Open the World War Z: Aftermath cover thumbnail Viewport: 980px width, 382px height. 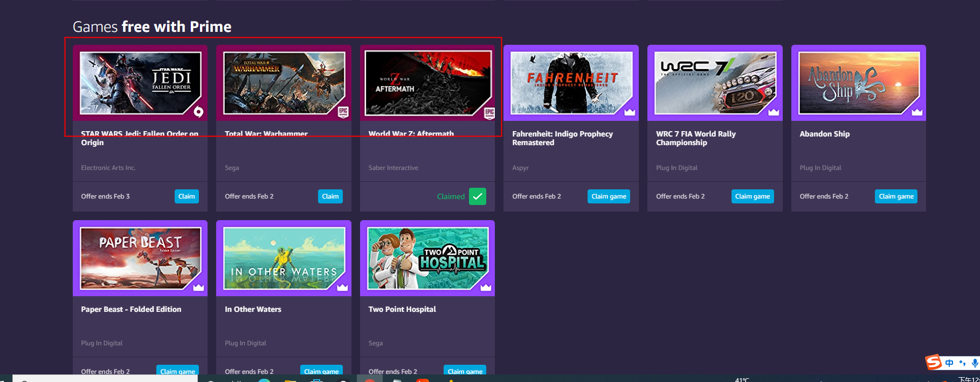428,83
